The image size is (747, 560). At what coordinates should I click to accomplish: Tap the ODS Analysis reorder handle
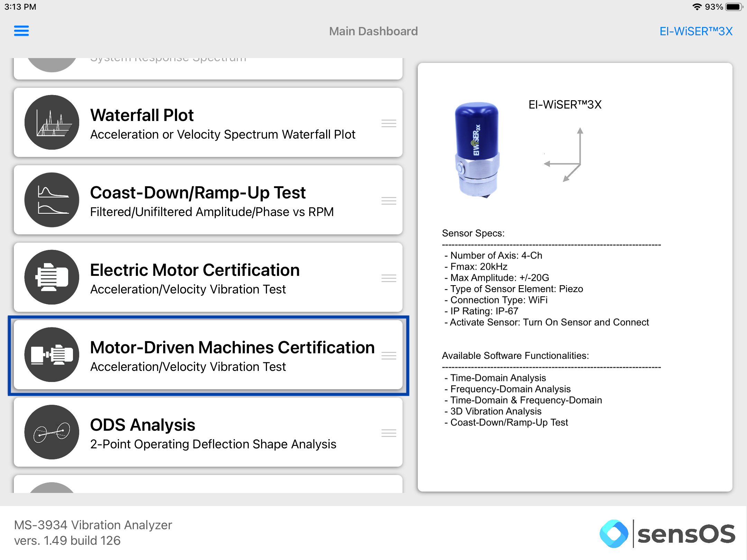tap(389, 433)
